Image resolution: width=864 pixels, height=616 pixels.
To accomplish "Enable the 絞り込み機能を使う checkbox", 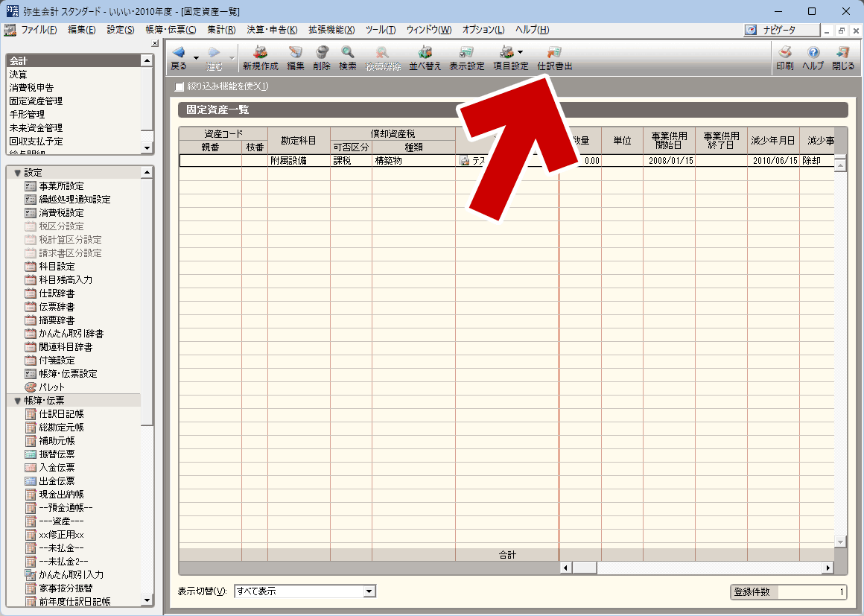I will [x=179, y=86].
